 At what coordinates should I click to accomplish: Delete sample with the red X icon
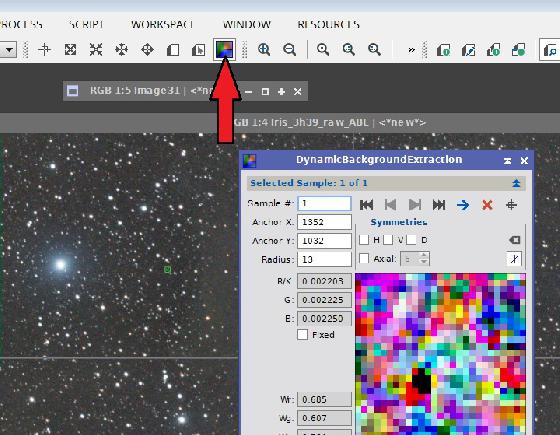pos(487,205)
